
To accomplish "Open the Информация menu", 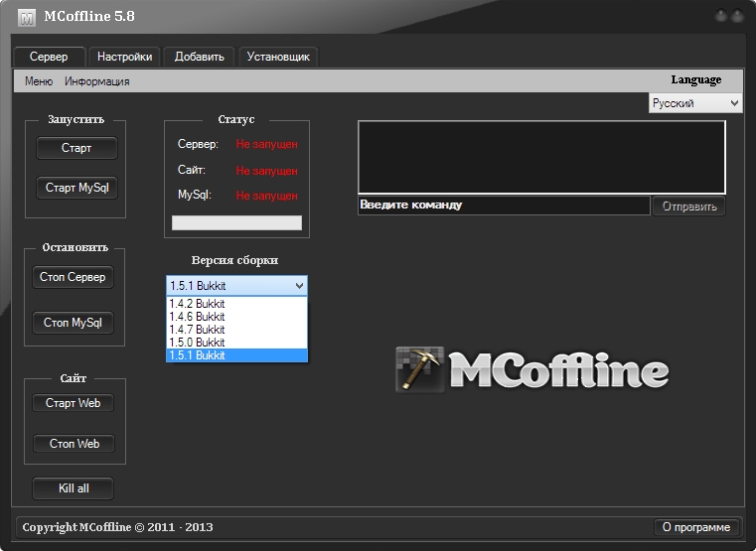I will coord(97,81).
